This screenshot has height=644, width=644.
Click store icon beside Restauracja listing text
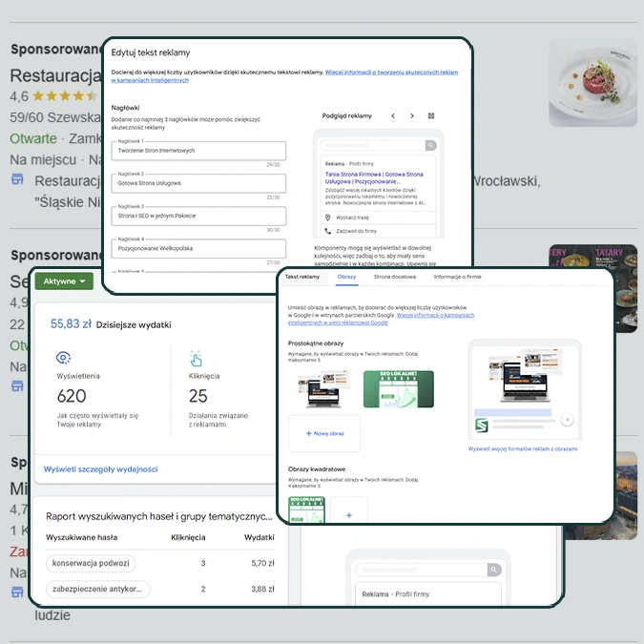[17, 179]
